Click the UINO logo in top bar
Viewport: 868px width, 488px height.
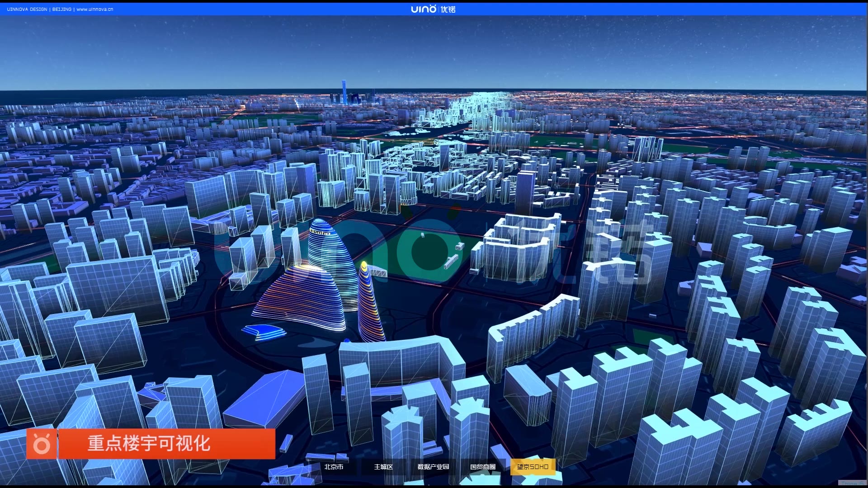[423, 9]
